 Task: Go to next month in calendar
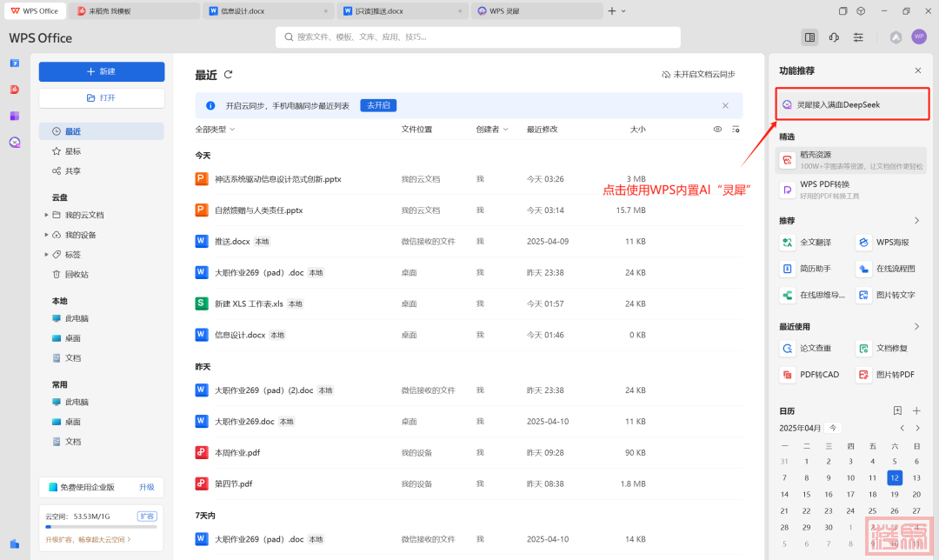coord(917,428)
